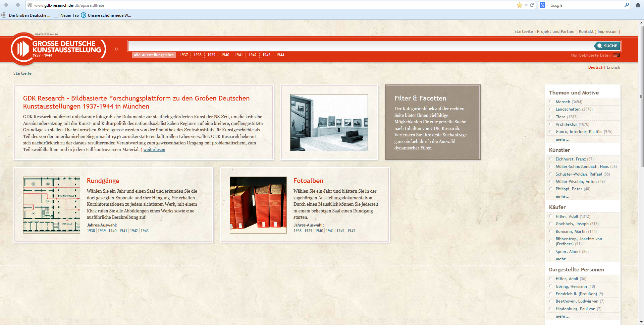Reload the page with the refresh icon
Image resolution: width=644 pixels, height=325 pixels.
click(x=532, y=5)
